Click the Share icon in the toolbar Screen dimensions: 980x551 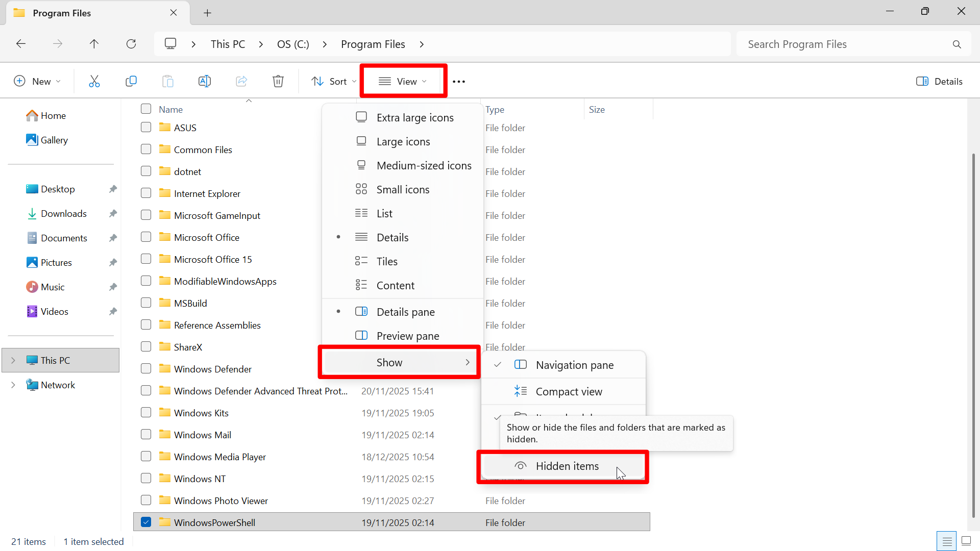click(x=241, y=81)
